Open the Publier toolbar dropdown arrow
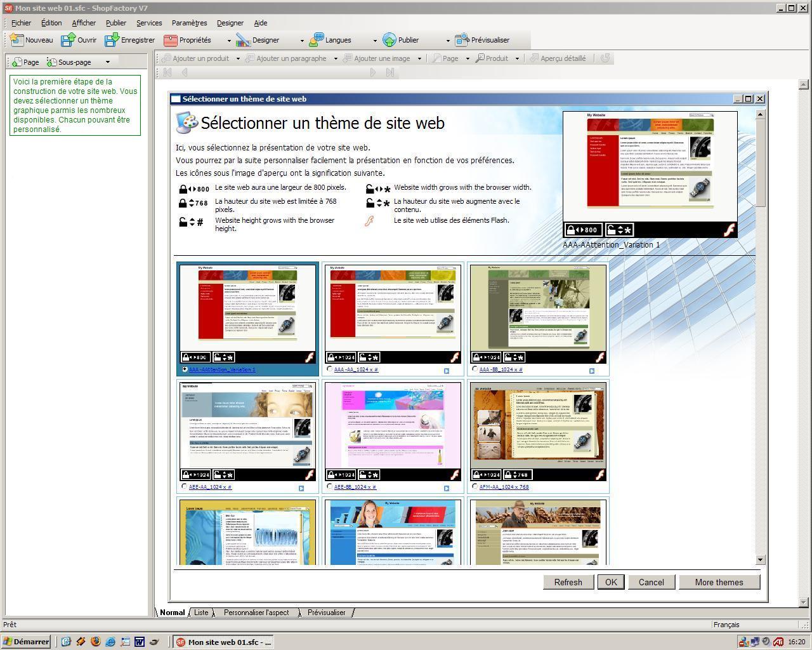 tap(447, 41)
